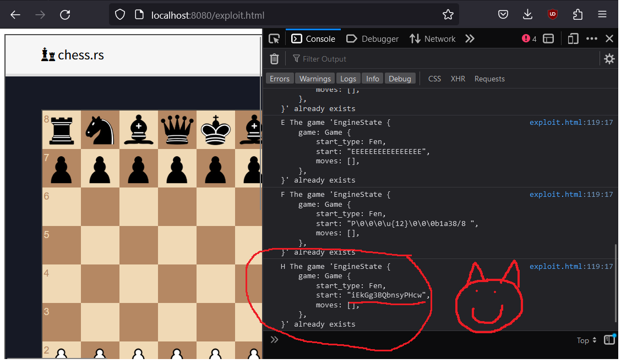Go back using the browser back arrow
Viewport: 621px width, 364px height.
point(15,15)
